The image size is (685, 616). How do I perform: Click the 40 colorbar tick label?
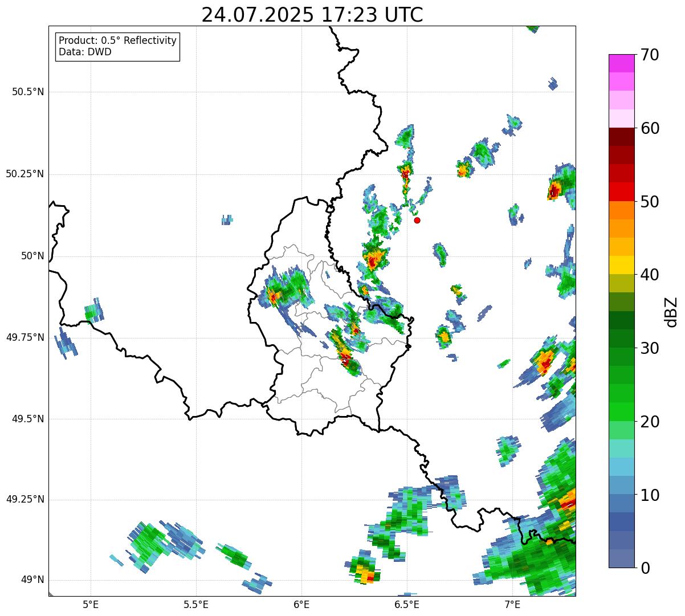[650, 275]
